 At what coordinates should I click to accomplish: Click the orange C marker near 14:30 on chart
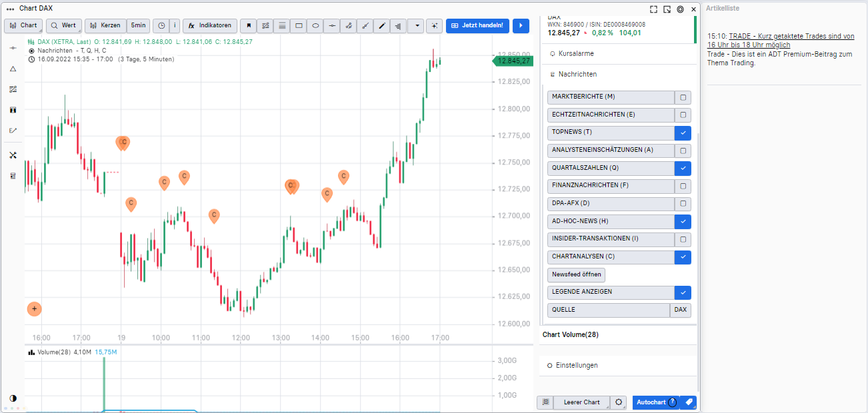(x=343, y=177)
